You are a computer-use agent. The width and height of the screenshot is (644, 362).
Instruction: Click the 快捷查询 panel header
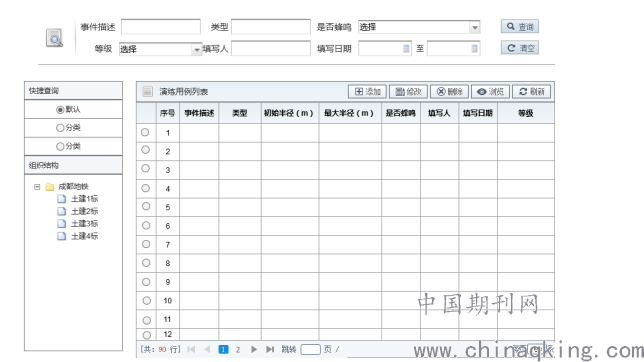tap(74, 91)
